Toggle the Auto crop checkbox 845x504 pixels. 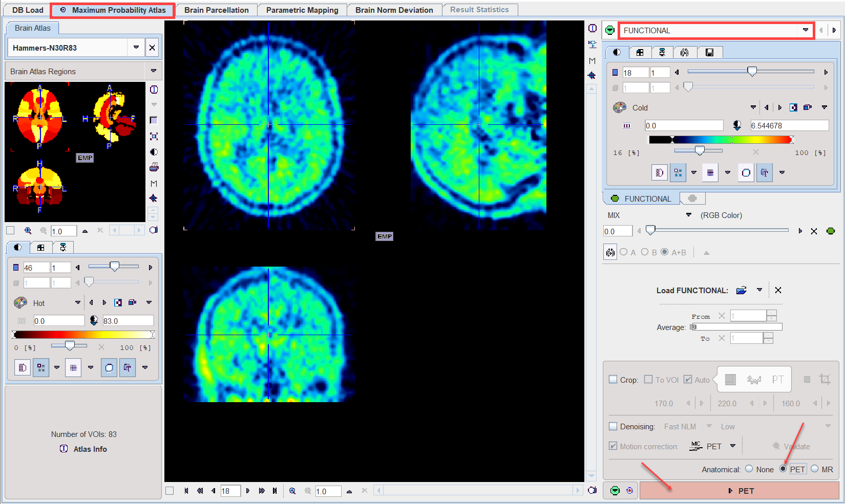pos(688,380)
